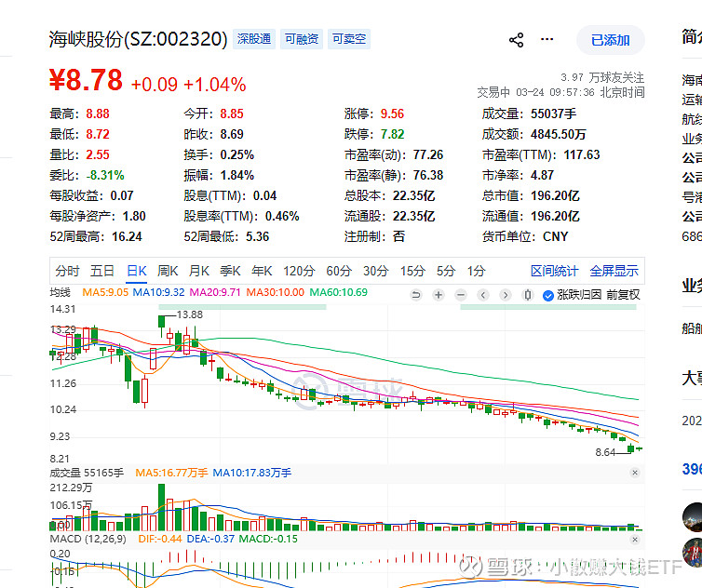
Task: Click the MA30:10.00 moving average label
Action: 276,293
